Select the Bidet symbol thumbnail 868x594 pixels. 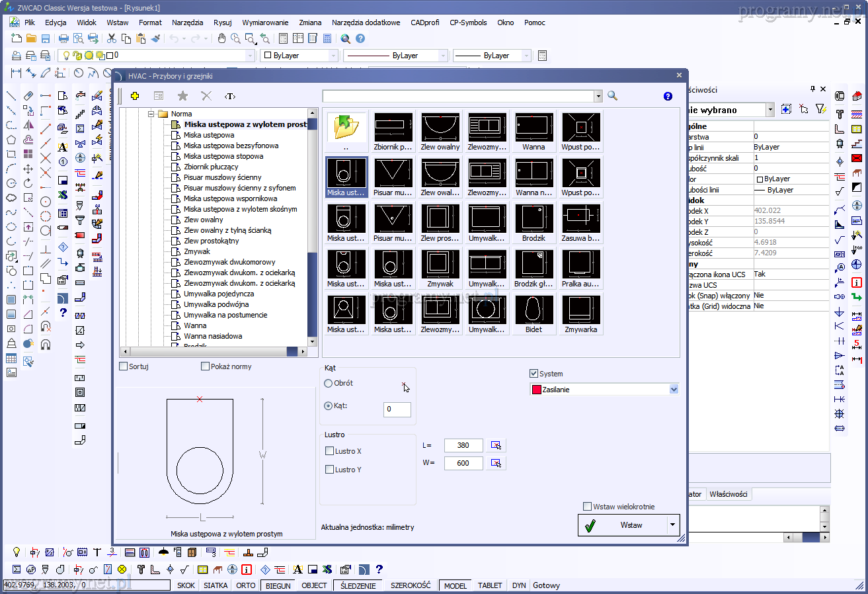tap(534, 314)
